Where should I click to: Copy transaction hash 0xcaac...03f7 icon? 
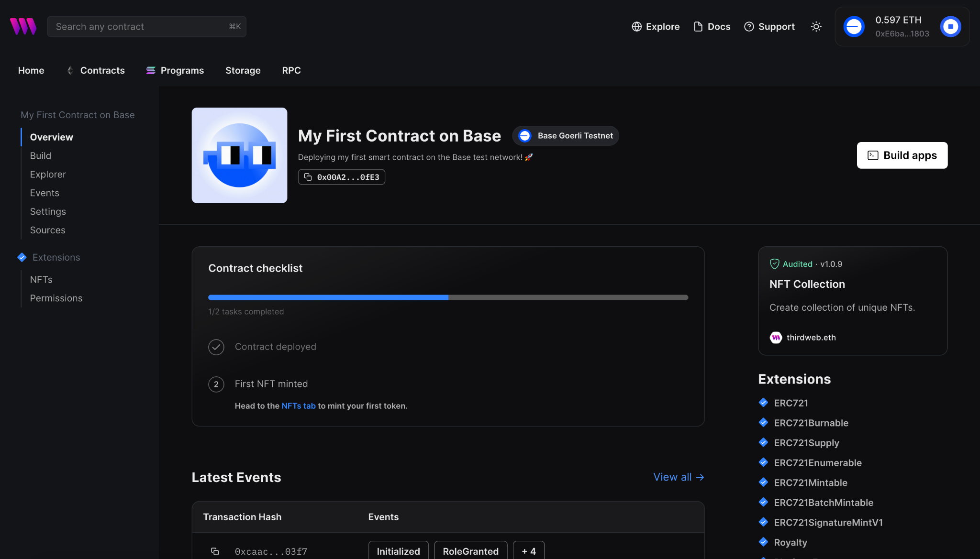tap(215, 551)
